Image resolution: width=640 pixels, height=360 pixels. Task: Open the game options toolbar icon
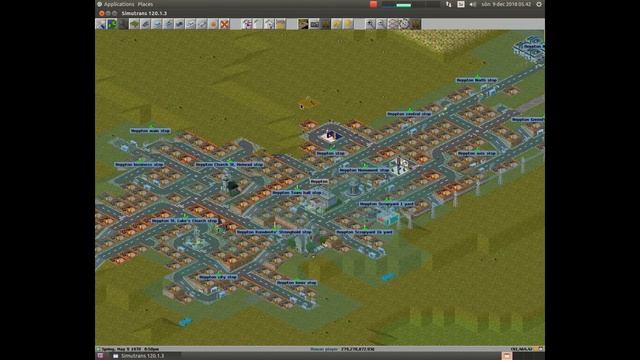pyautogui.click(x=101, y=24)
